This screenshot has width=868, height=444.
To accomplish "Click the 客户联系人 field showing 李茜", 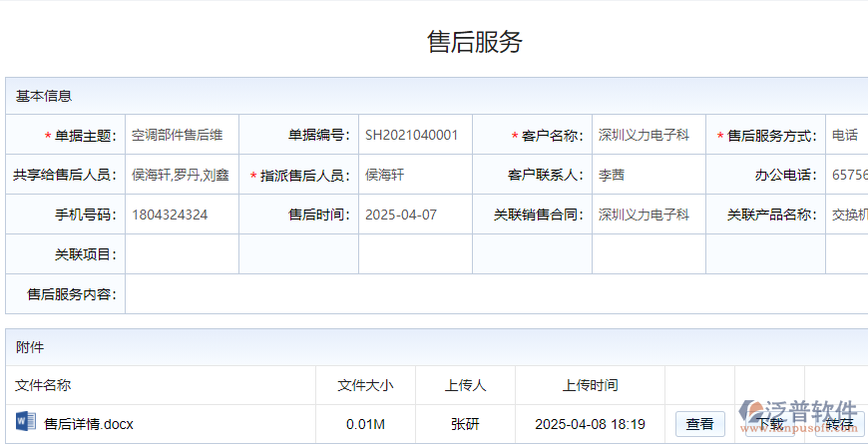I will pyautogui.click(x=647, y=175).
